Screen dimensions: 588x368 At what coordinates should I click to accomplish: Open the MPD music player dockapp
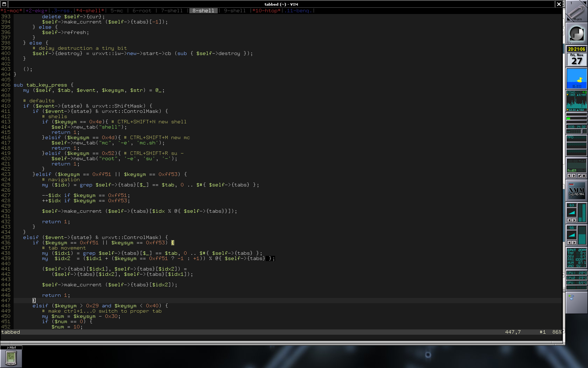coord(576,146)
